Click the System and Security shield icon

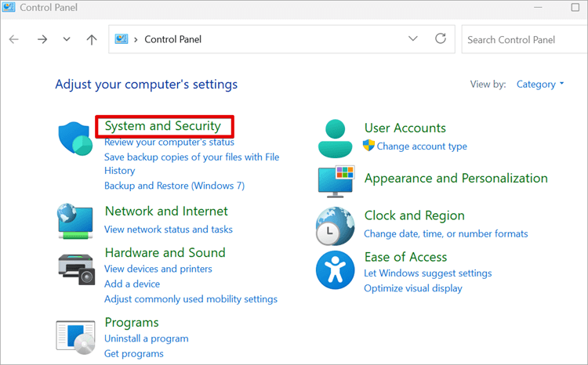pos(75,139)
